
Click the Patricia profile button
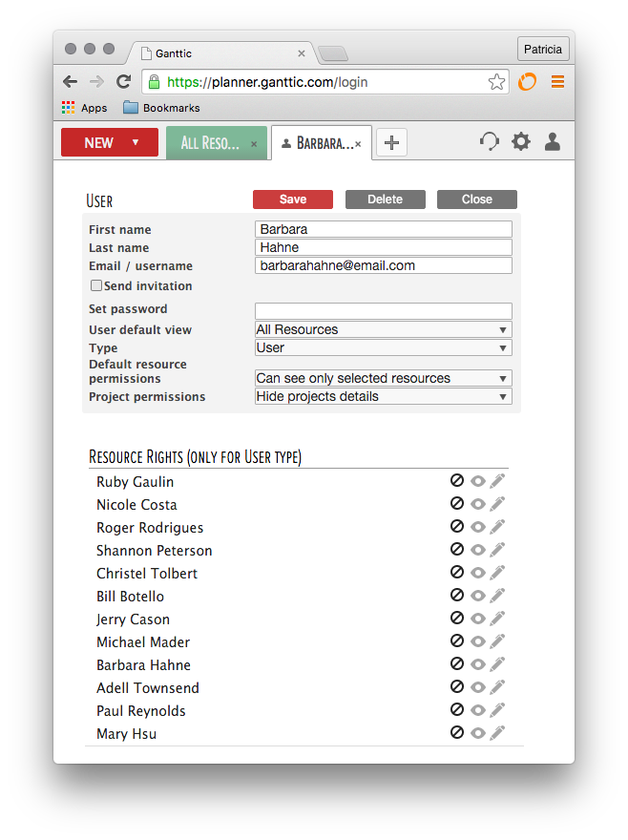[543, 50]
